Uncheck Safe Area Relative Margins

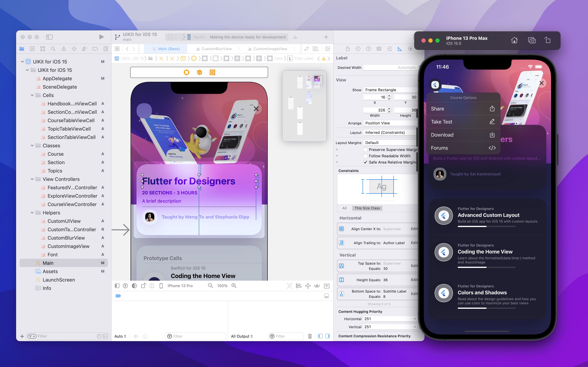[x=365, y=162]
